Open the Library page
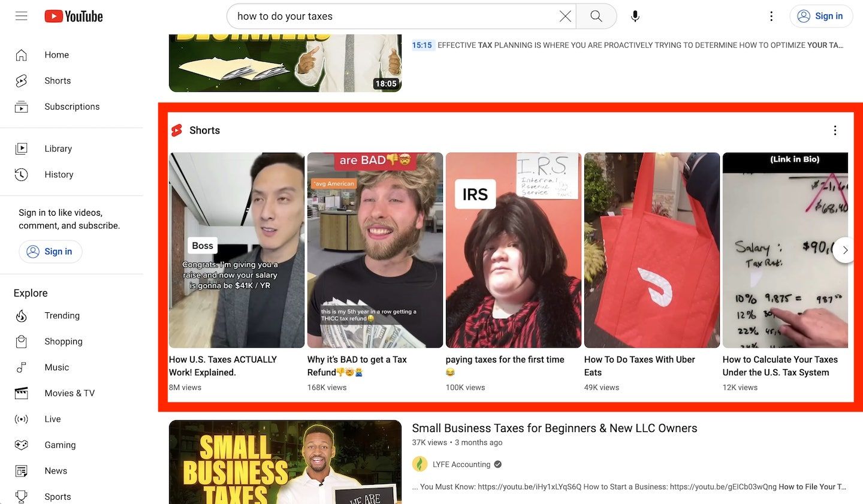The height and width of the screenshot is (504, 863). [x=58, y=148]
